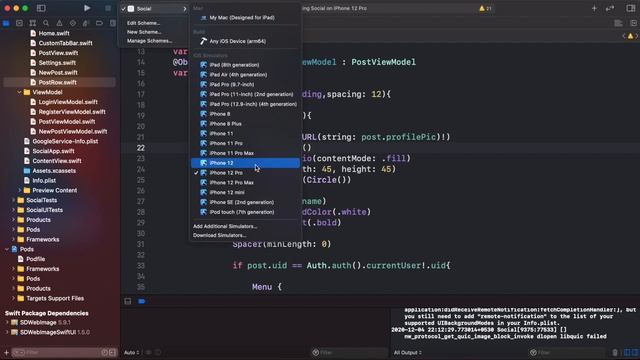Stop the running build
This screenshot has height=360, width=640.
coord(108,8)
